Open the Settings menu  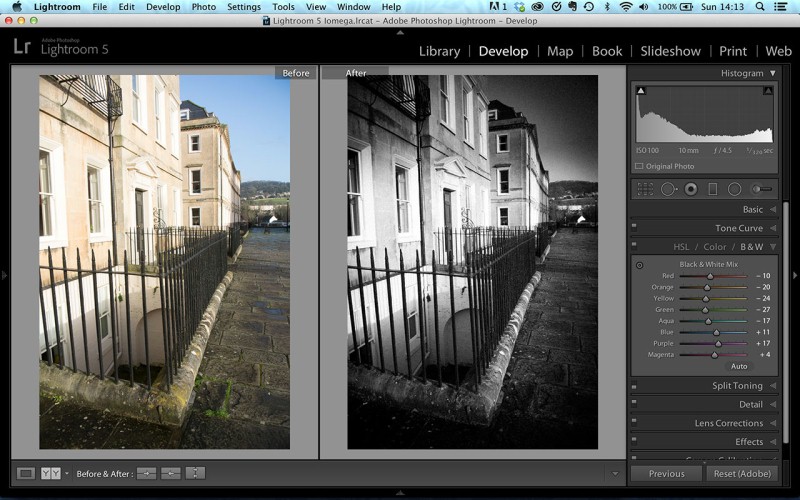pos(244,7)
